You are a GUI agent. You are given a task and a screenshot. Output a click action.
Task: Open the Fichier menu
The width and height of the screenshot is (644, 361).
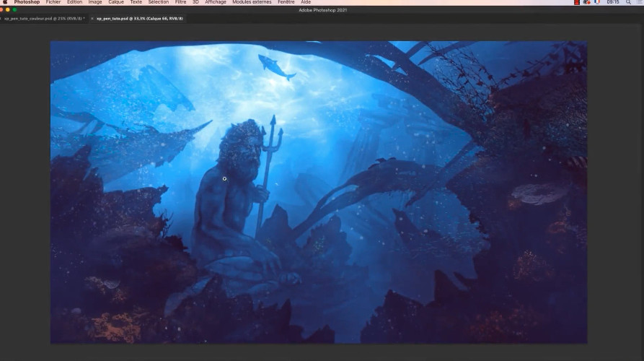click(53, 2)
